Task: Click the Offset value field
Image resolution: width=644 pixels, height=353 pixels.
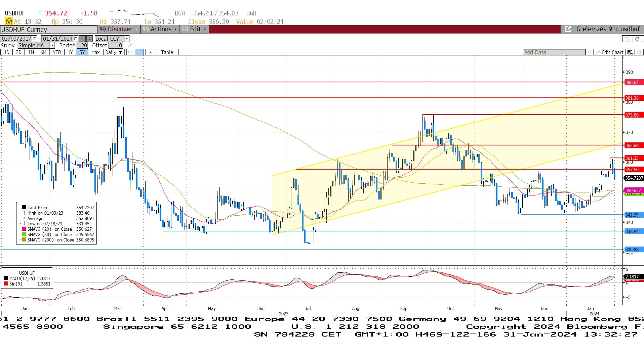Action: click(x=116, y=45)
